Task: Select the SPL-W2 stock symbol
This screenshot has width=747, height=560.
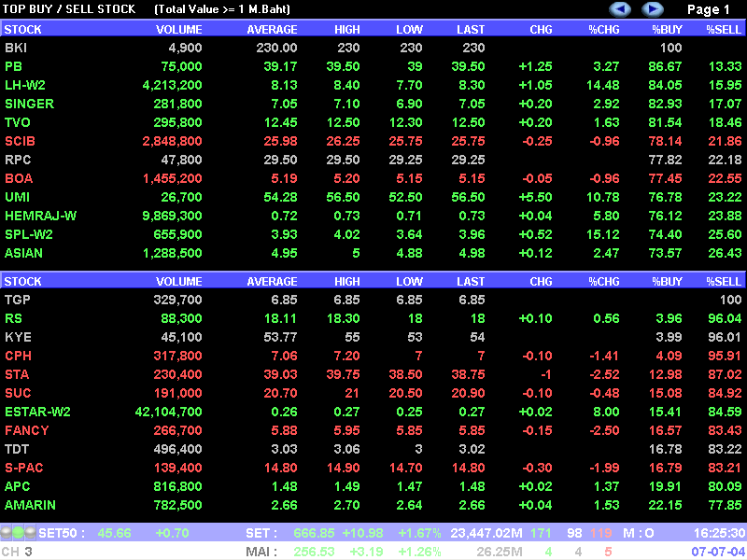Action: pos(29,234)
